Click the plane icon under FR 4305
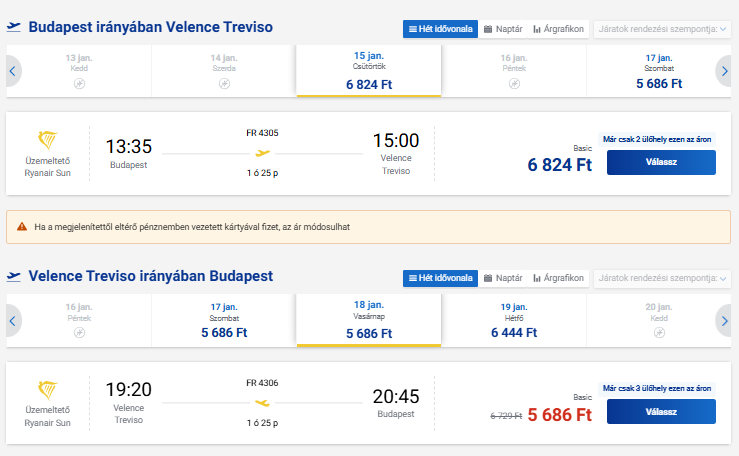 click(263, 154)
